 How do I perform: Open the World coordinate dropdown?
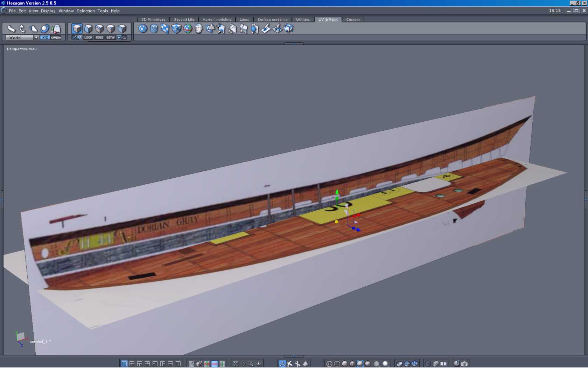coord(36,38)
